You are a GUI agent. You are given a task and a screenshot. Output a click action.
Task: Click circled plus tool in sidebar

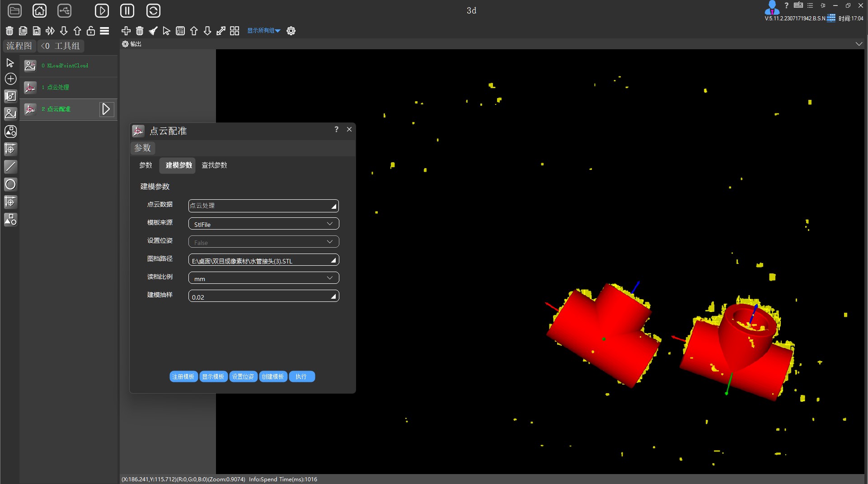pyautogui.click(x=10, y=79)
